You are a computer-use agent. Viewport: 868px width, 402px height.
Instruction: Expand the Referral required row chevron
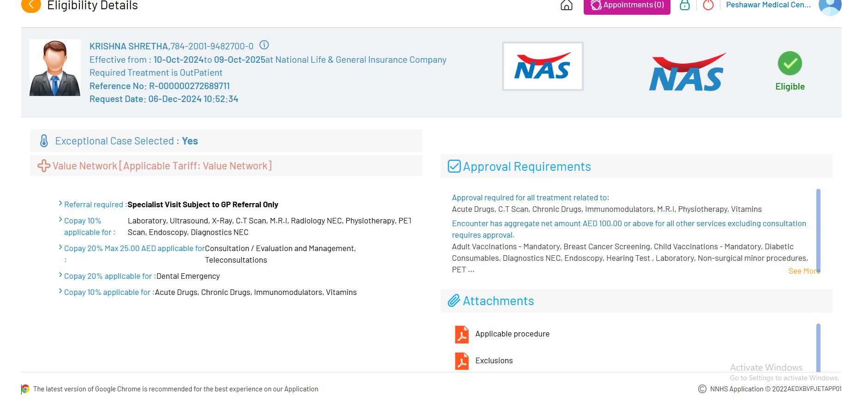pos(60,204)
